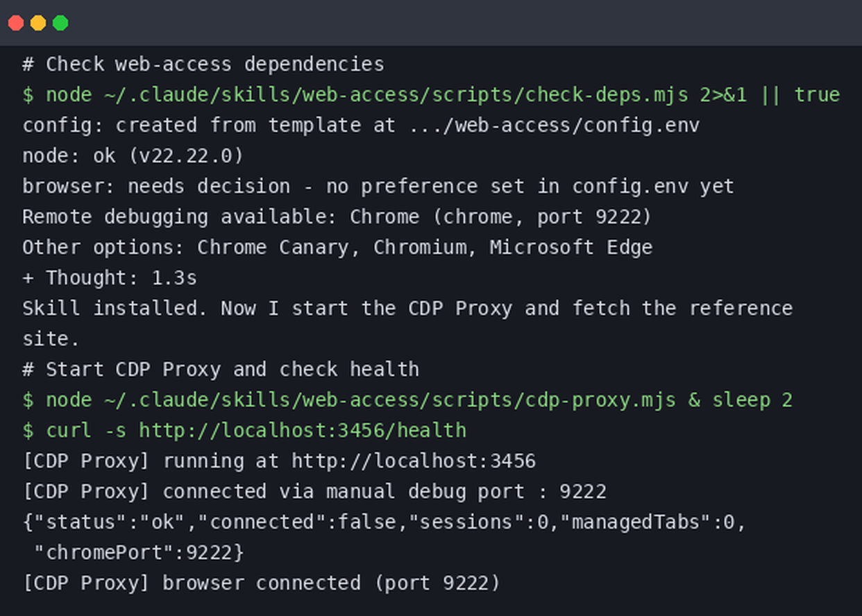
Task: Click the 'Check web-access dependencies' comment line
Action: (x=203, y=65)
